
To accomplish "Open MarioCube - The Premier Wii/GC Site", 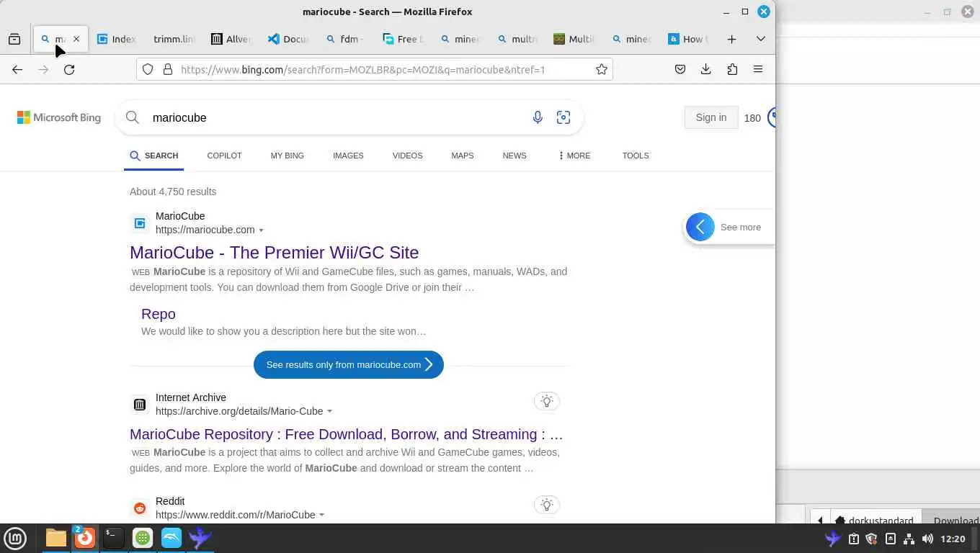I will tap(274, 253).
